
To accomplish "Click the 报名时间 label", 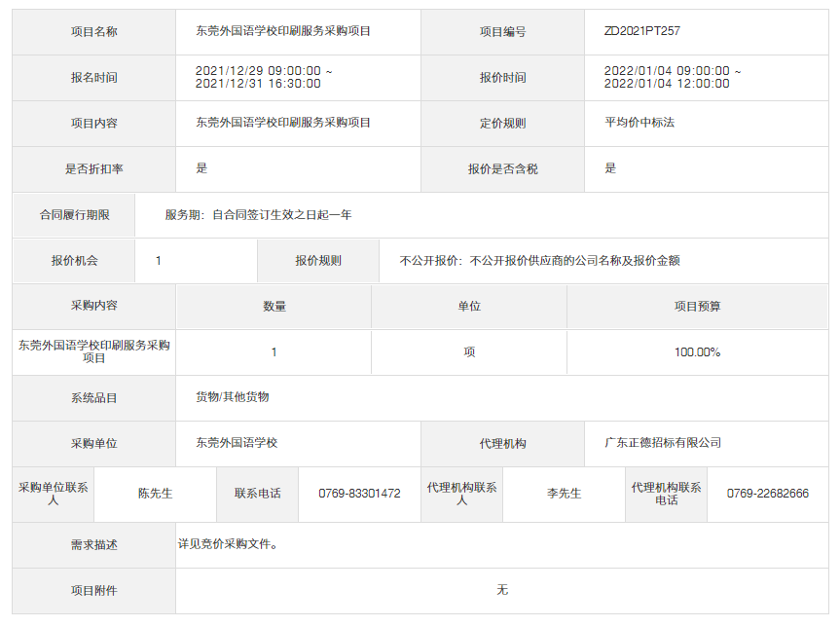I will coord(93,78).
